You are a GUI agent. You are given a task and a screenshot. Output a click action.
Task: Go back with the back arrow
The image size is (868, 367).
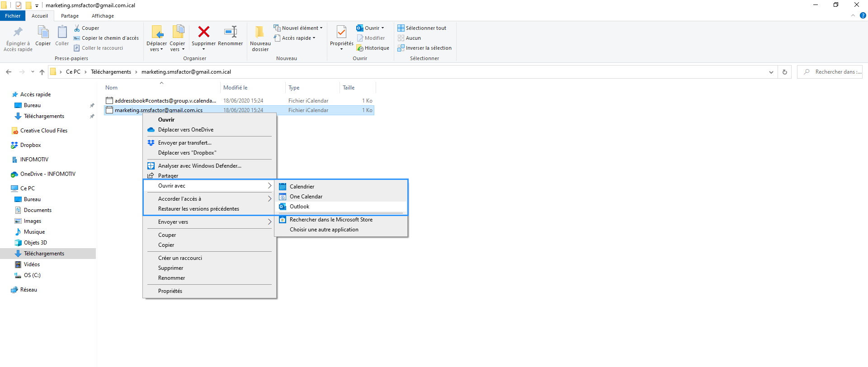[9, 72]
